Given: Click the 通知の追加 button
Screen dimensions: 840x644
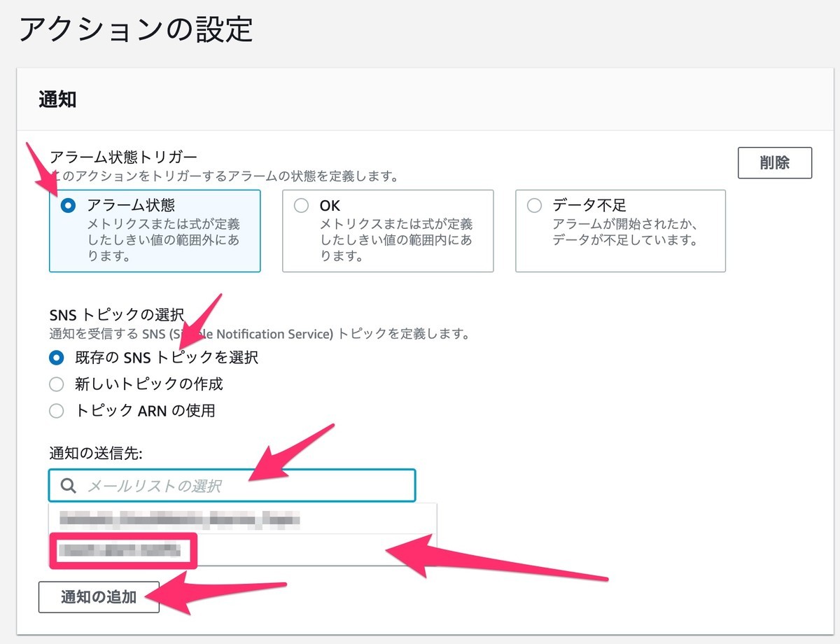Looking at the screenshot, I should (99, 597).
